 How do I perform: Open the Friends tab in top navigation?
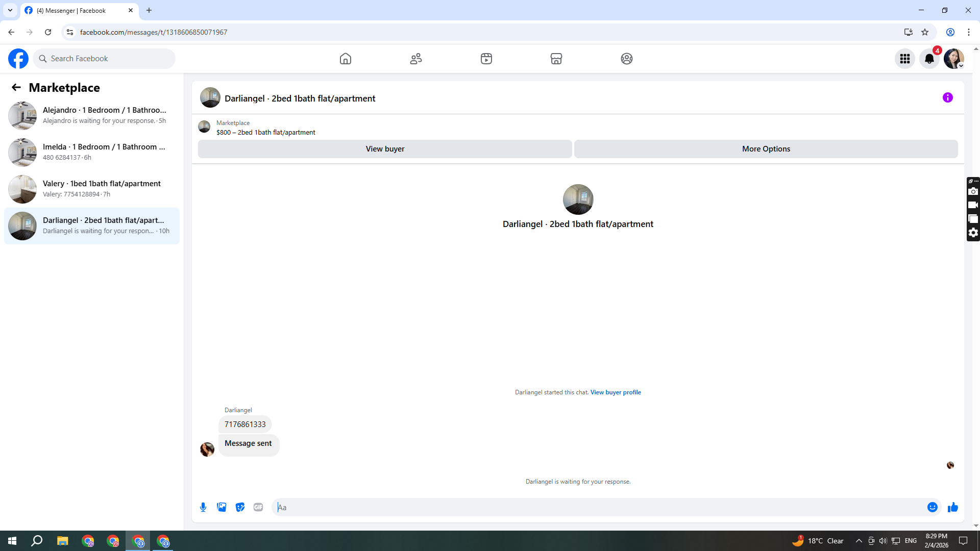416,59
